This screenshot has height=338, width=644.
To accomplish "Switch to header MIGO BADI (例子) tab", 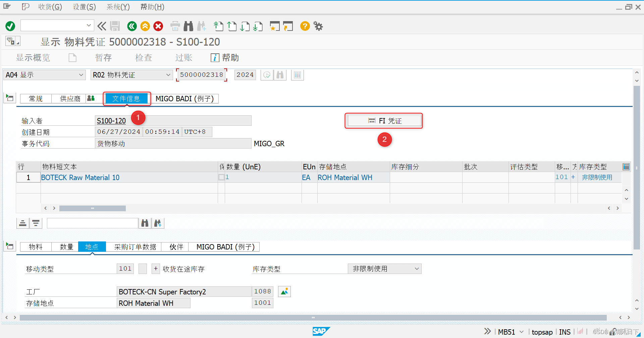I will 184,99.
